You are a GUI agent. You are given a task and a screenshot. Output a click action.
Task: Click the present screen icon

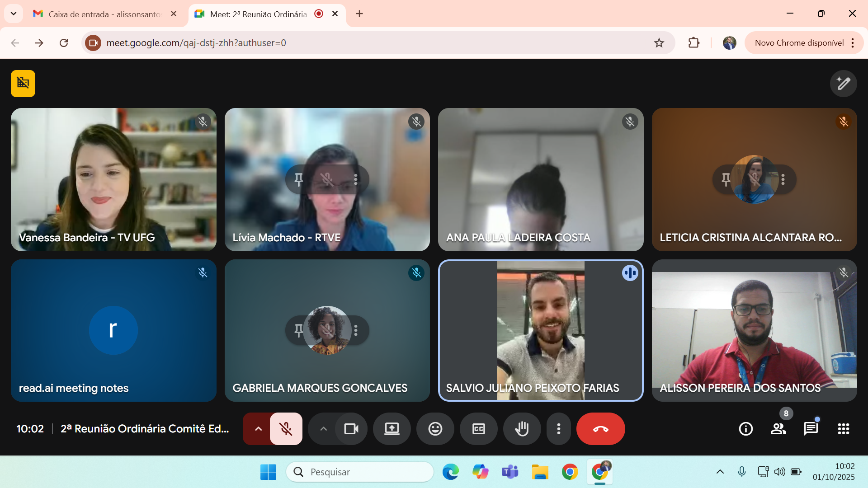(x=392, y=429)
